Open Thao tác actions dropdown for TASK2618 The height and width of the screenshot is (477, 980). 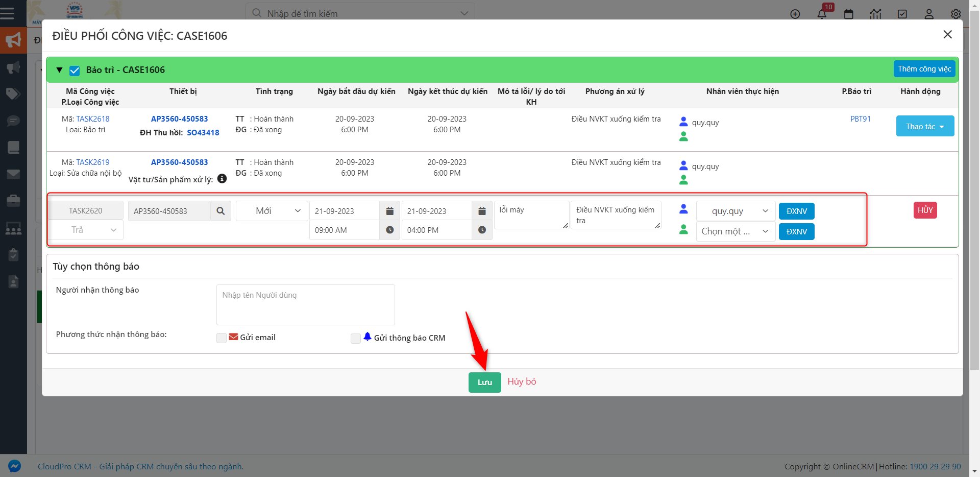(925, 126)
